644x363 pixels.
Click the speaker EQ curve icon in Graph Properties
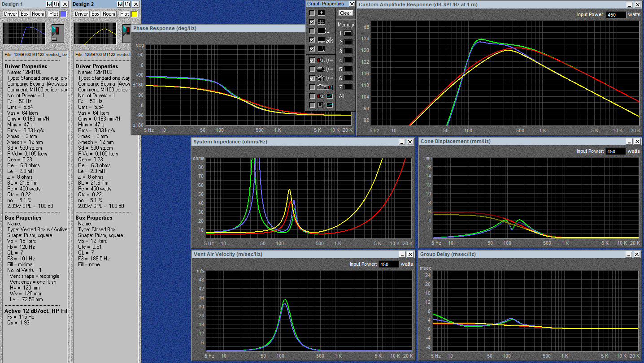click(x=326, y=96)
